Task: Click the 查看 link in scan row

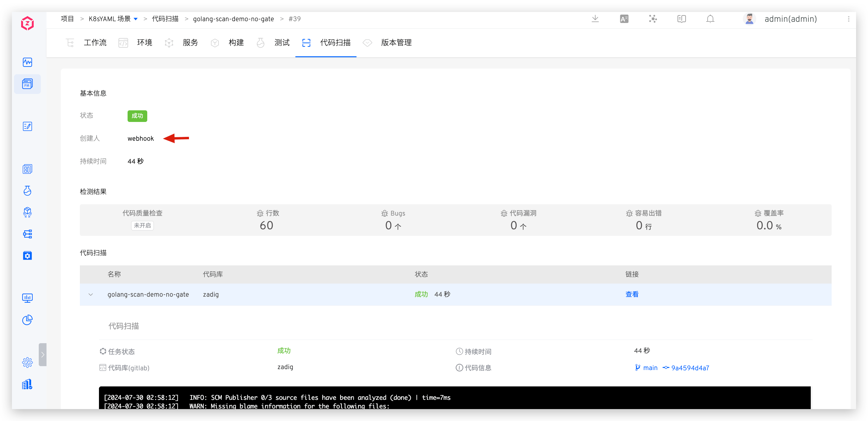Action: [x=632, y=294]
